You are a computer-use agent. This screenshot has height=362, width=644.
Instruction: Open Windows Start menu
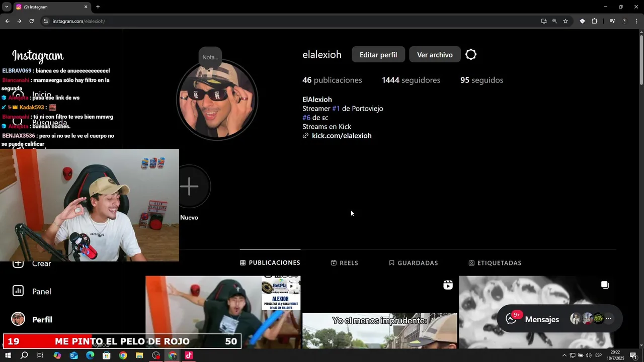8,355
